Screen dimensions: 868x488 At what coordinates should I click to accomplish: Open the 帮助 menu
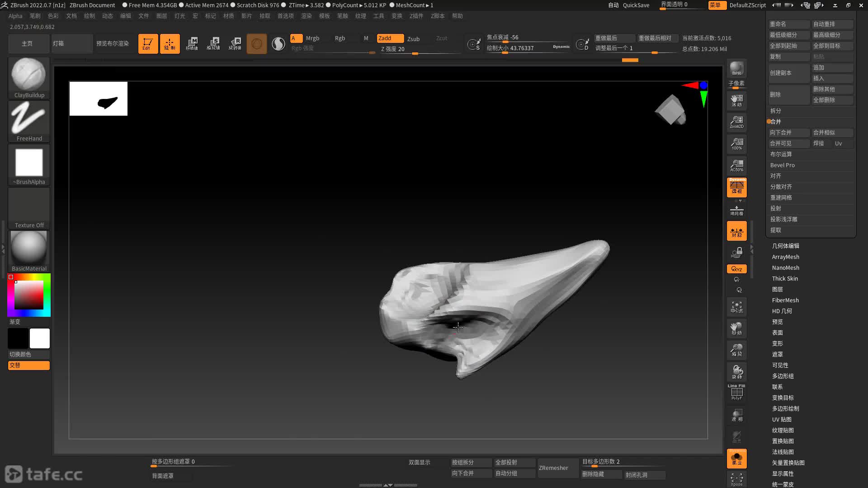pos(457,16)
